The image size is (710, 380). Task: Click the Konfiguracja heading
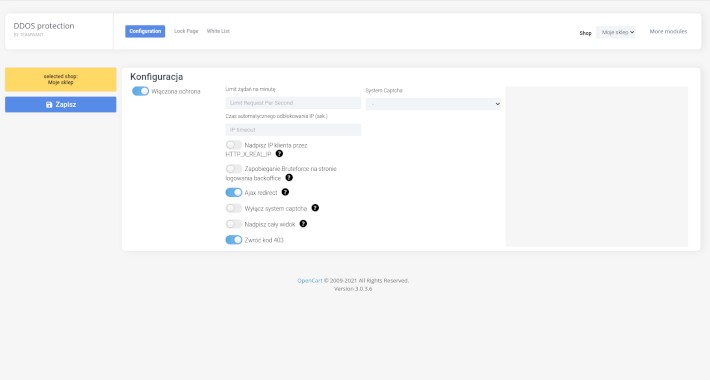(157, 77)
